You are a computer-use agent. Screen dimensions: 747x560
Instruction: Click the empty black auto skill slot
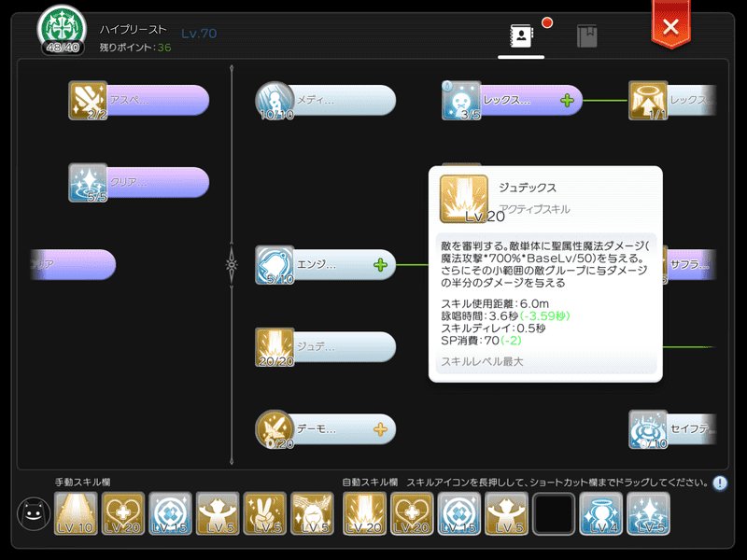(554, 513)
